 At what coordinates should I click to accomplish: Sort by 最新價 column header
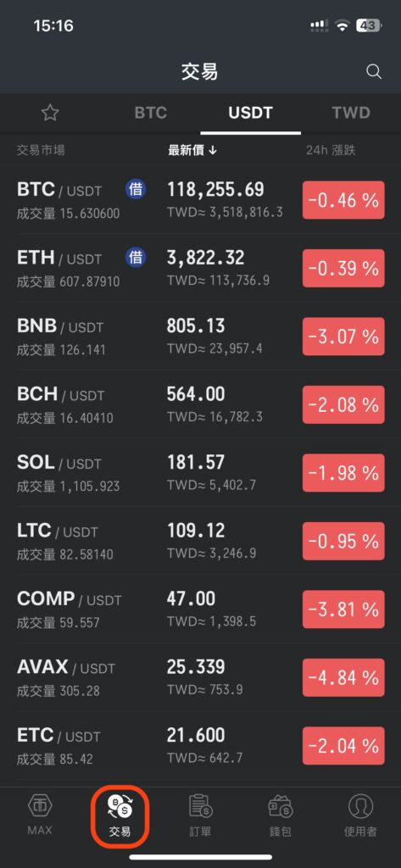click(192, 150)
